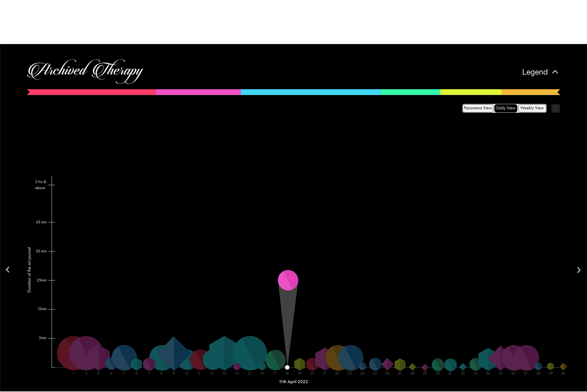Switch to Weekly View
This screenshot has width=587, height=392.
tap(532, 108)
